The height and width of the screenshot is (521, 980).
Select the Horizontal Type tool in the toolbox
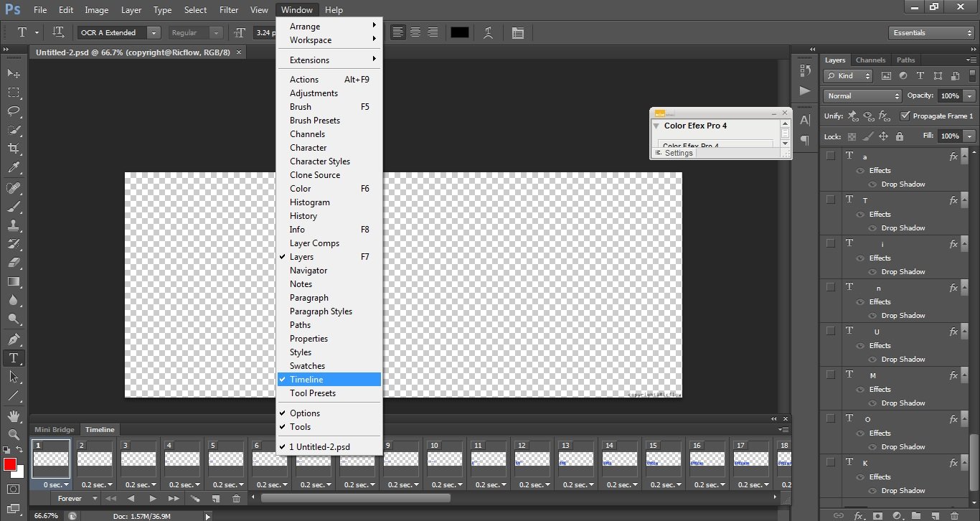(x=14, y=357)
